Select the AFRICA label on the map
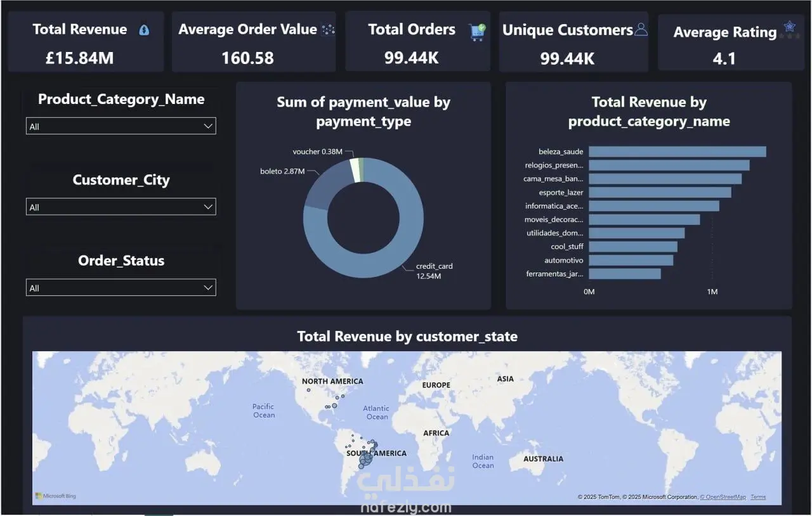 436,434
